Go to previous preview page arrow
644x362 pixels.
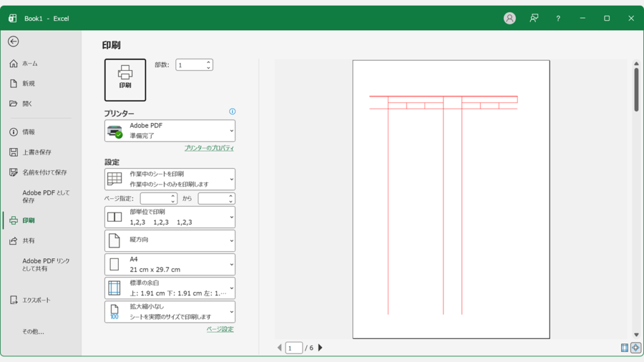[280, 348]
